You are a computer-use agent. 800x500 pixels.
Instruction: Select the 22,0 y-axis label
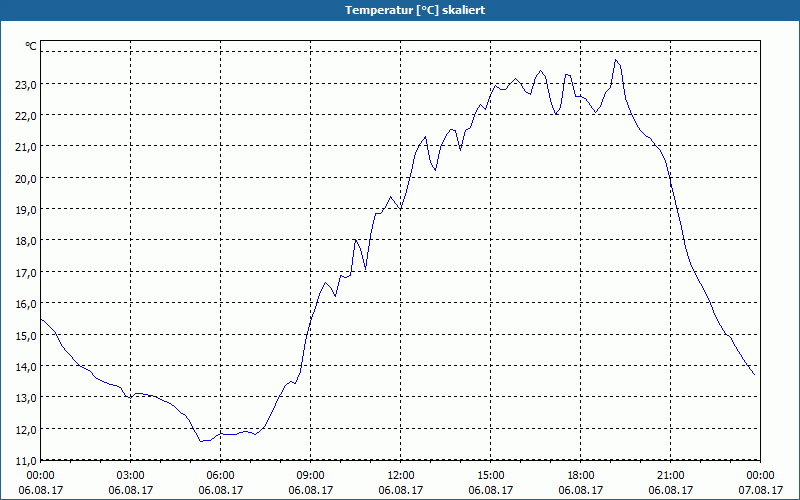click(26, 116)
